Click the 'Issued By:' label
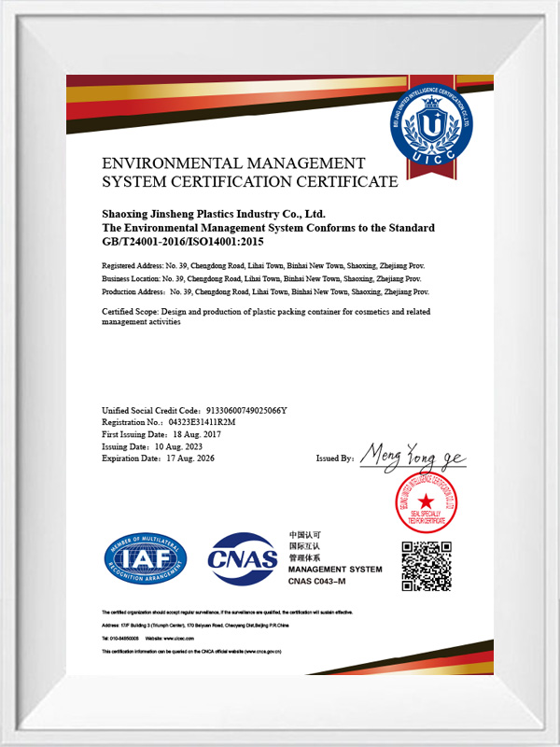 335,458
